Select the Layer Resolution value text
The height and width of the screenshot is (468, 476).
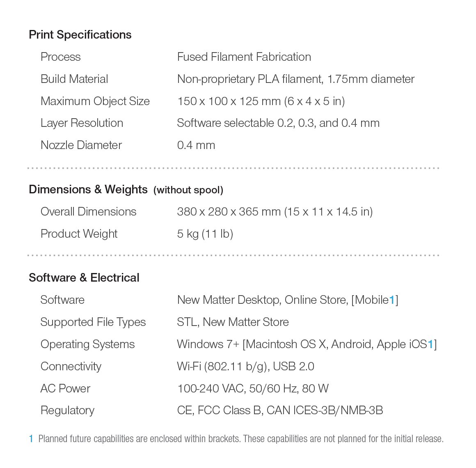278,123
